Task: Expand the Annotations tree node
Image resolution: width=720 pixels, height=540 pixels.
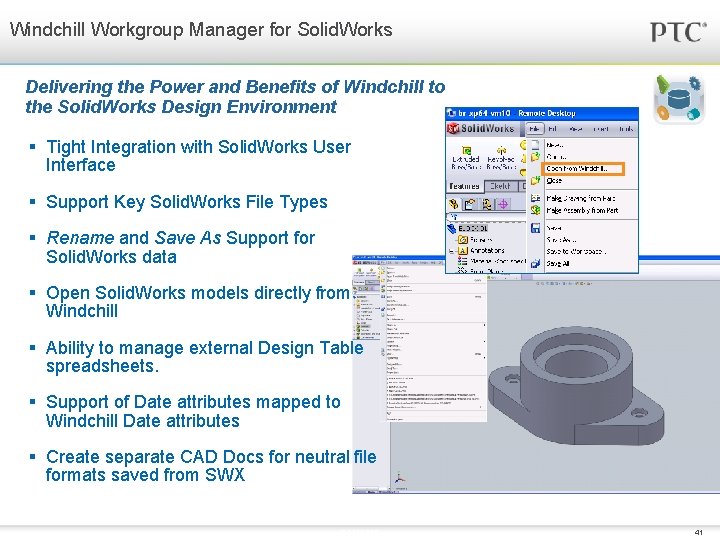Action: click(x=451, y=251)
